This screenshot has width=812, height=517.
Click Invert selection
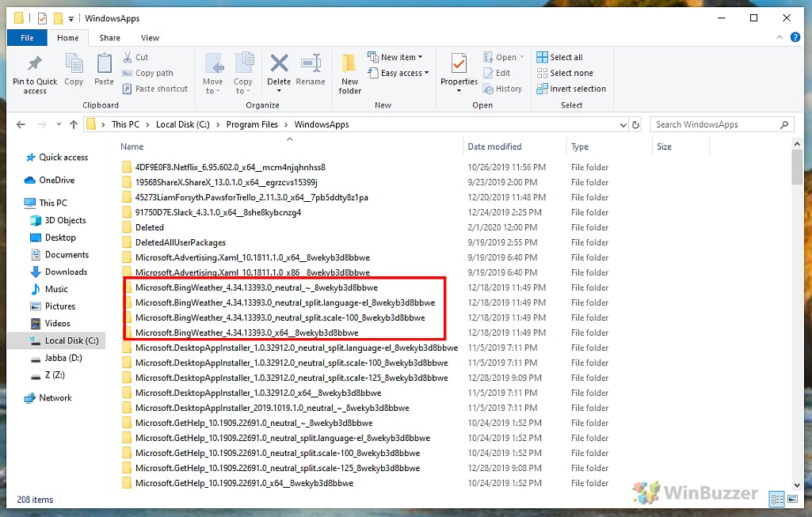coord(571,89)
